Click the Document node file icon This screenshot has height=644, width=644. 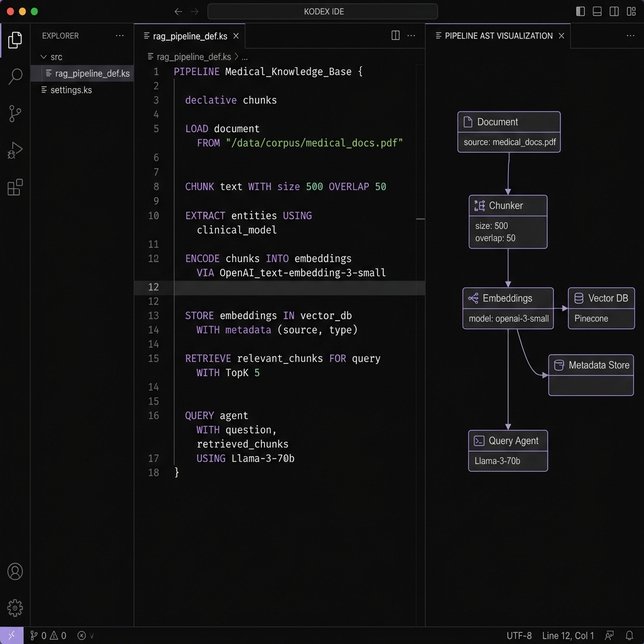tap(468, 122)
